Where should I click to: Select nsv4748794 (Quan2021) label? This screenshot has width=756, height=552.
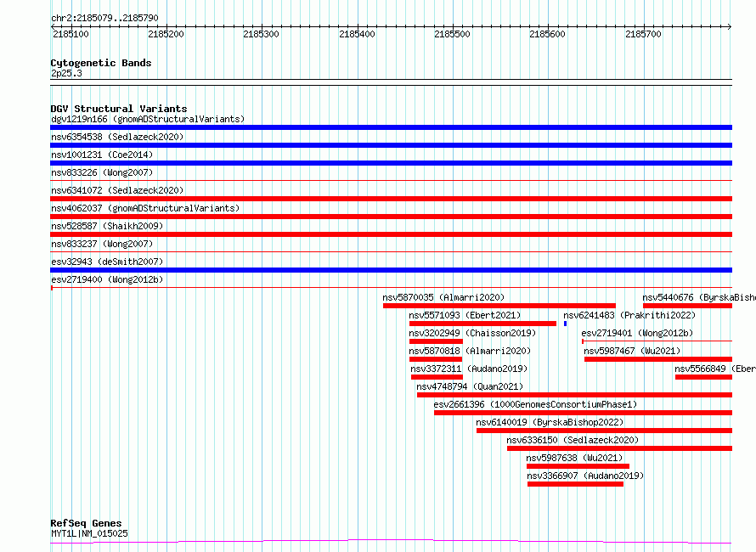pos(470,386)
